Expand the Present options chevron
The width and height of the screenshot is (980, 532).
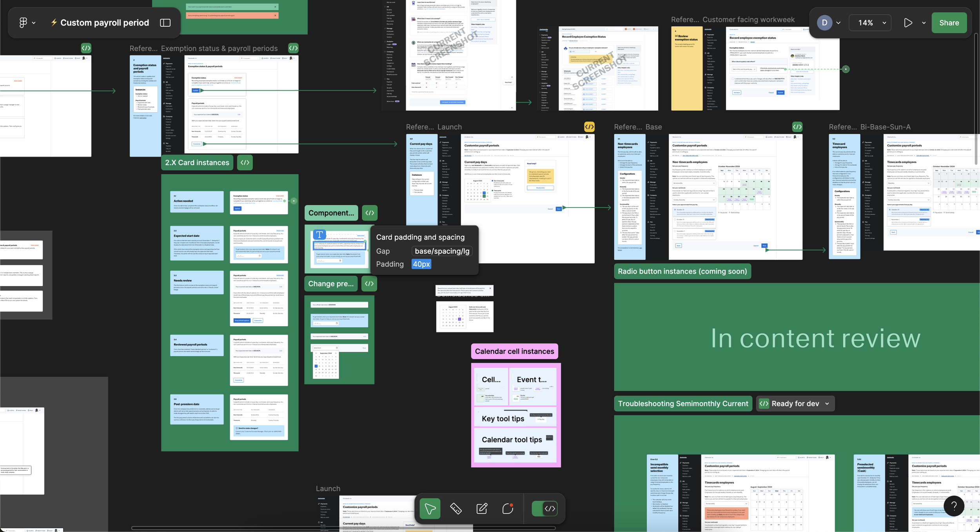924,23
